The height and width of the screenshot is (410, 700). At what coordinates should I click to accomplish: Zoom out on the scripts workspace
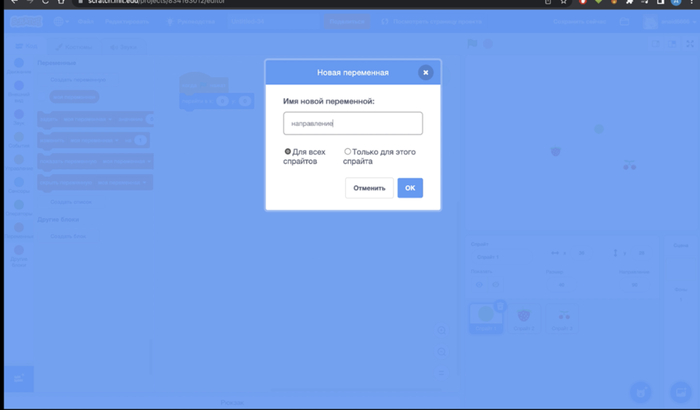pos(441,352)
